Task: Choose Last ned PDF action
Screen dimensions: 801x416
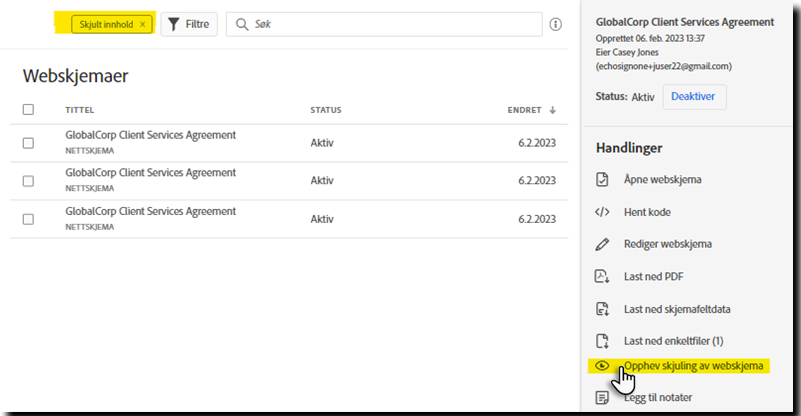Action: click(653, 276)
